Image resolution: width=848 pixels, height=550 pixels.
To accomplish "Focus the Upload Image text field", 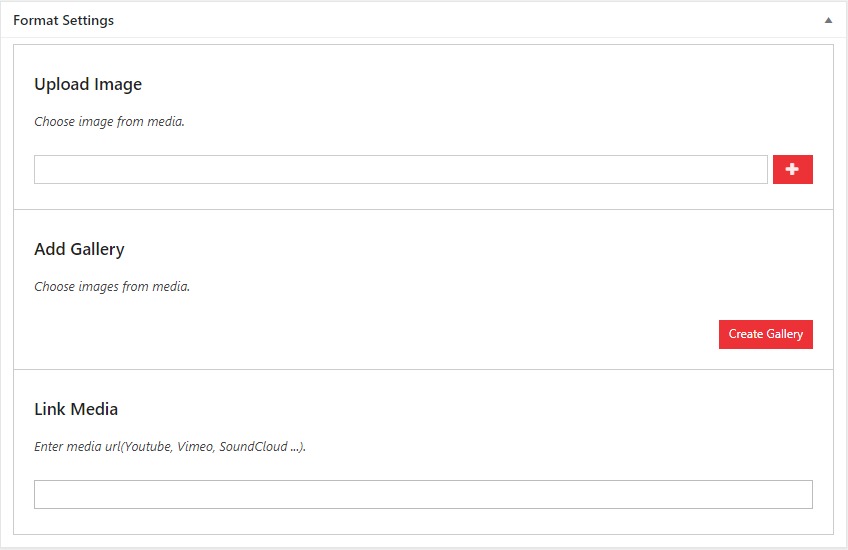I will pos(400,170).
